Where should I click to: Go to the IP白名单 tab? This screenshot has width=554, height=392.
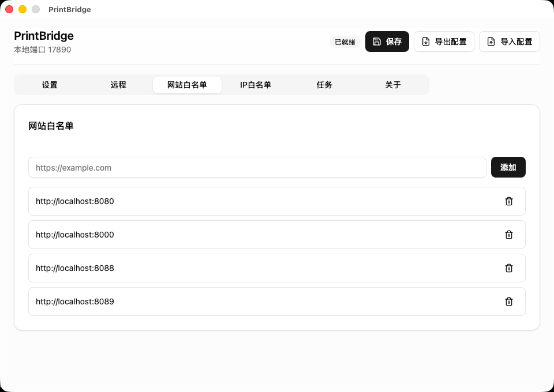(x=256, y=85)
